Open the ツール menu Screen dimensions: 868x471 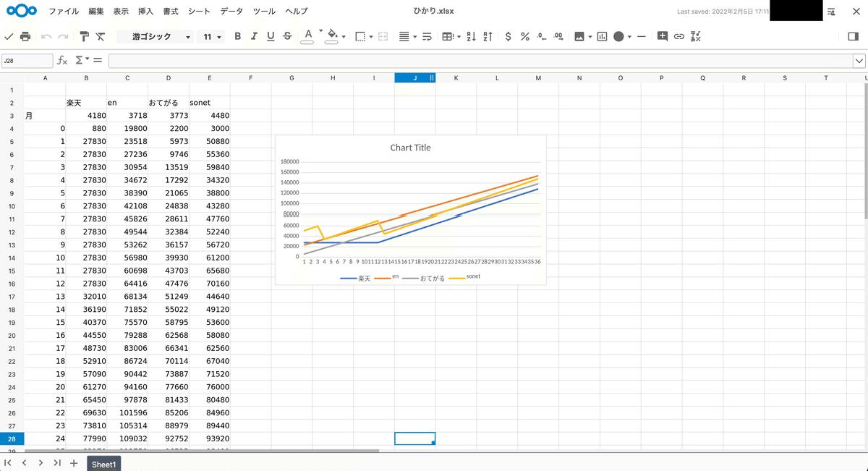[x=265, y=12]
